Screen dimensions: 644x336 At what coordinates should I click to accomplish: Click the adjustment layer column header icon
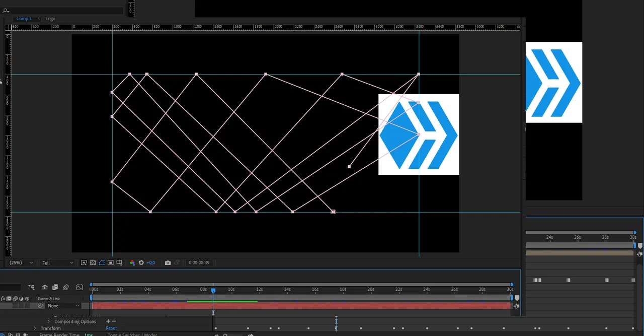(x=21, y=299)
